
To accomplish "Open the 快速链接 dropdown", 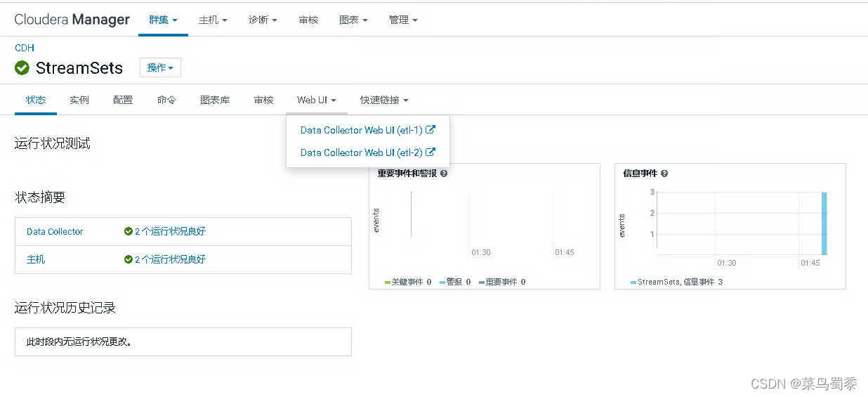I will (384, 100).
